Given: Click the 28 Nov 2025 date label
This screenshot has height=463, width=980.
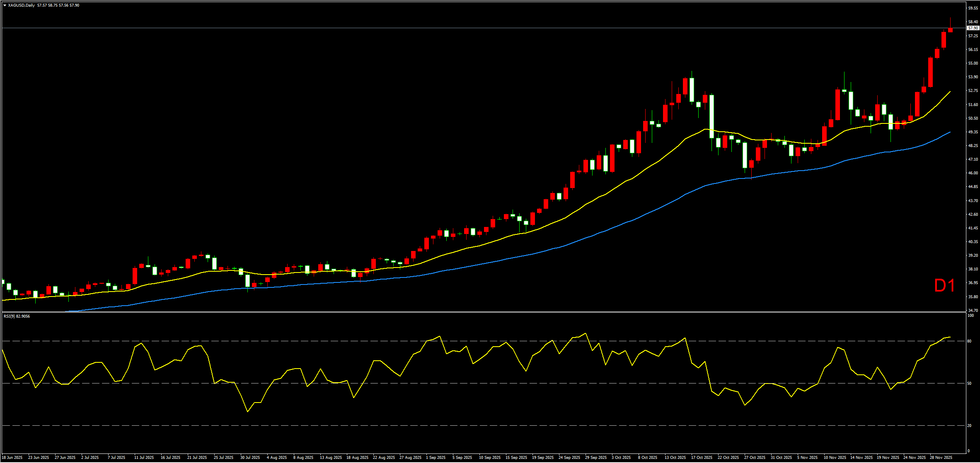Looking at the screenshot, I should (941, 458).
